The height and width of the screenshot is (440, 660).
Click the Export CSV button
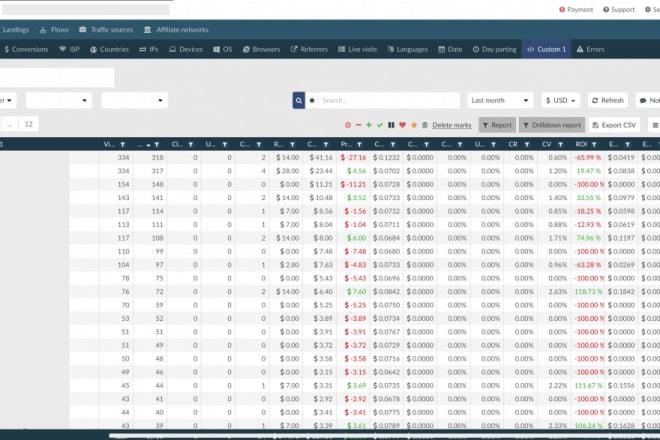click(614, 125)
